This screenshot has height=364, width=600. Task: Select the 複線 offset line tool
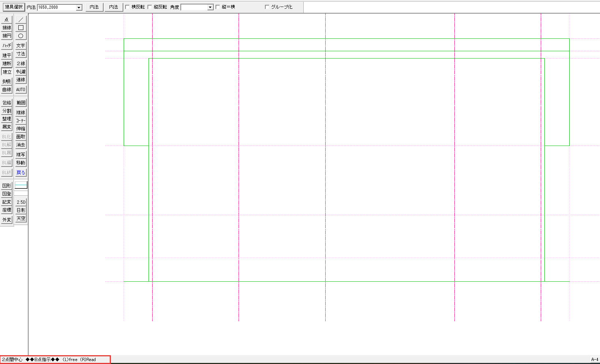click(x=21, y=113)
